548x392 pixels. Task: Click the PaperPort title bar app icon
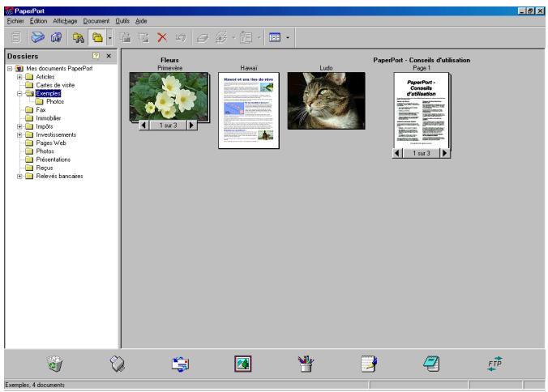pos(9,11)
